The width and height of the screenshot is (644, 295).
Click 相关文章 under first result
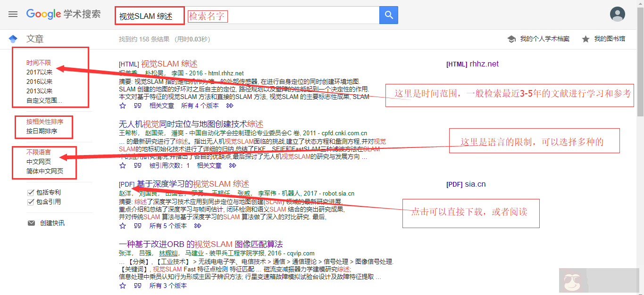coord(162,106)
